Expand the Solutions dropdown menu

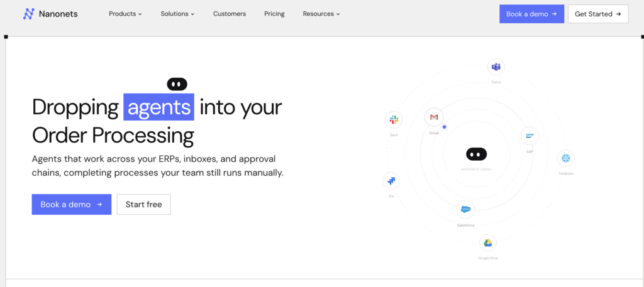click(177, 14)
